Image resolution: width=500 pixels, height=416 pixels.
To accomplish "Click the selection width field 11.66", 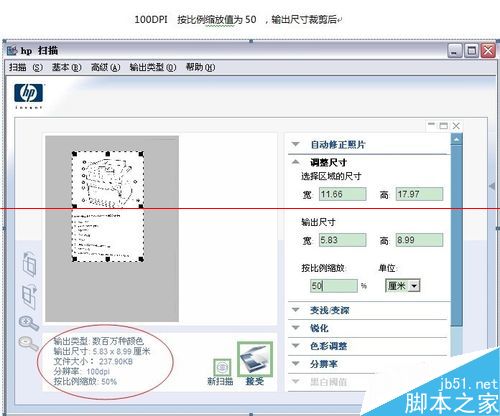I will click(343, 194).
